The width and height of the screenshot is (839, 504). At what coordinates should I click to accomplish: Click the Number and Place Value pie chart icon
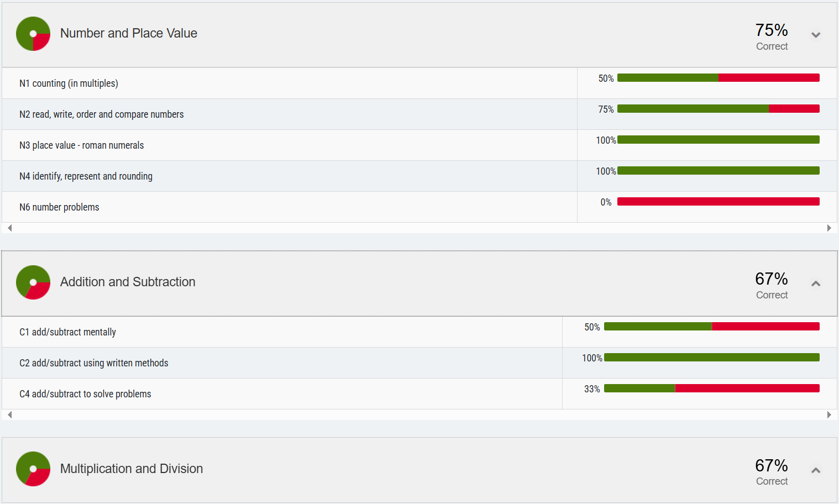click(x=33, y=34)
